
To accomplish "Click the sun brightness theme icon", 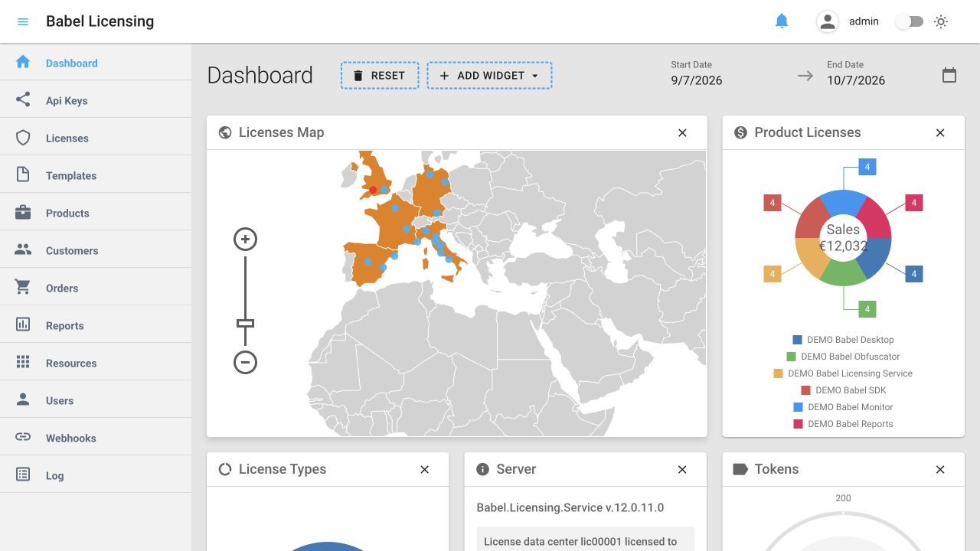I will (941, 21).
